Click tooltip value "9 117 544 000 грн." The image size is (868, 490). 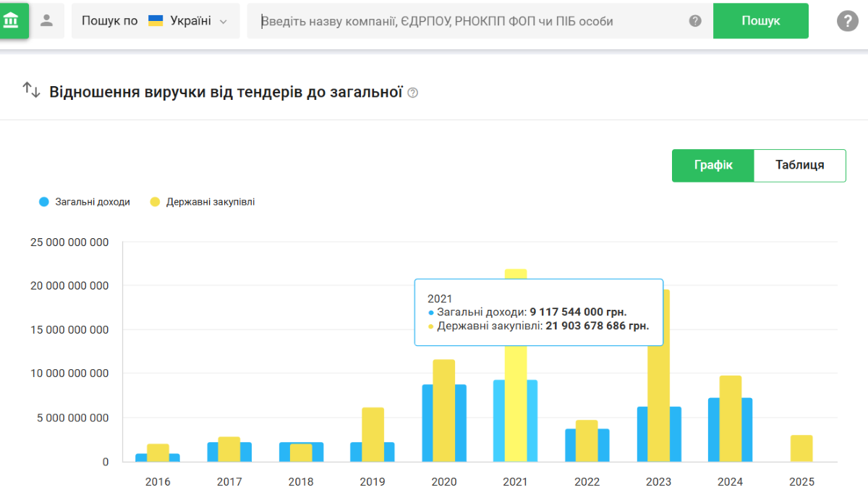pos(578,312)
